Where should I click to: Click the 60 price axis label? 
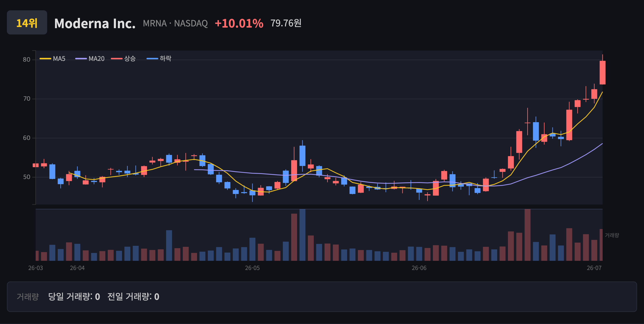point(26,138)
